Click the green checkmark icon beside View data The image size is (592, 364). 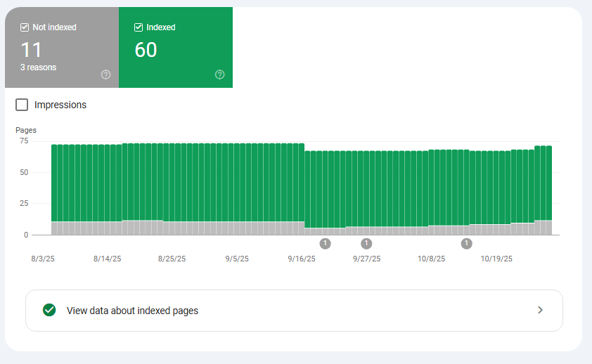[x=49, y=310]
